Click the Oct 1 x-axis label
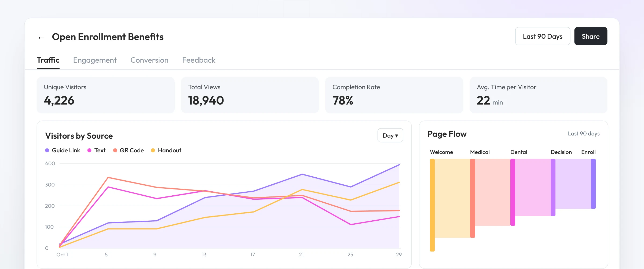 pos(62,254)
